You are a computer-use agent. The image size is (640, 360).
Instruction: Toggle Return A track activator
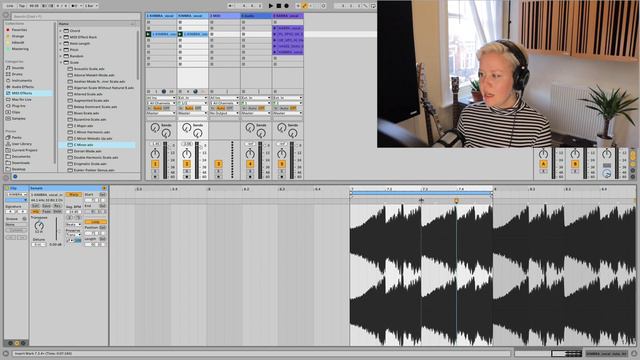(x=543, y=164)
